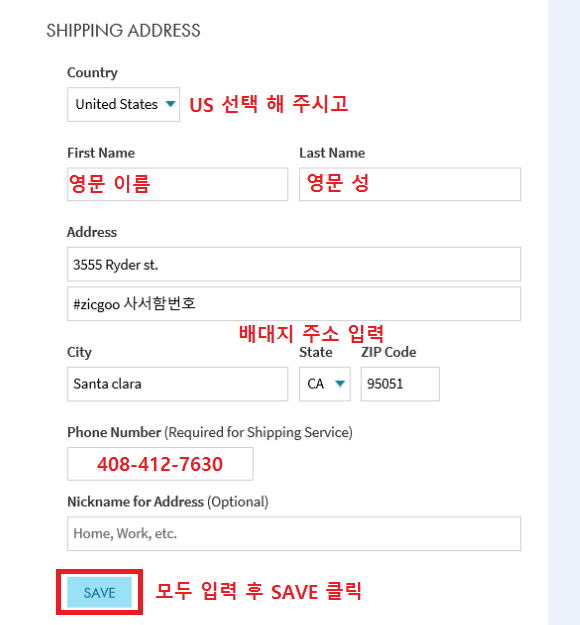Click the City field containing Santa clara

(177, 384)
